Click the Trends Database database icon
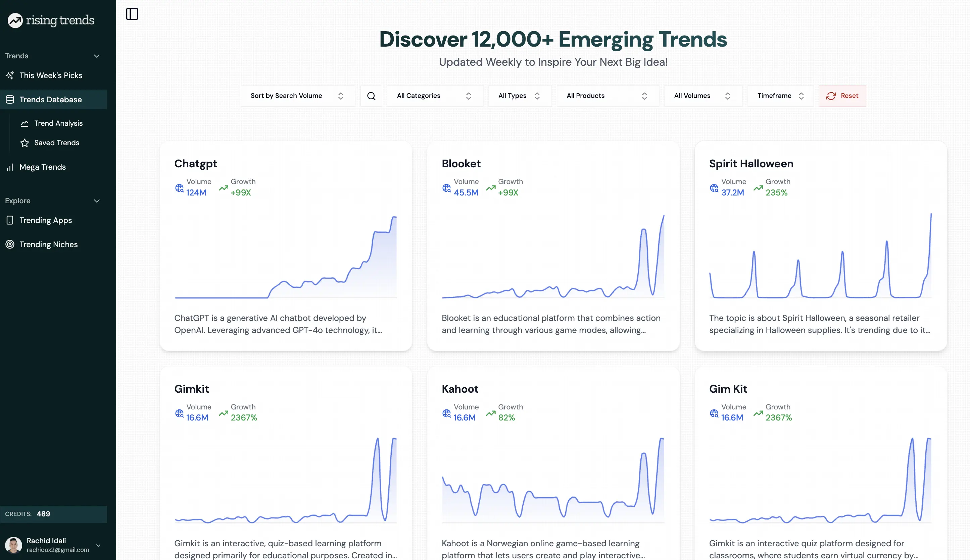 coord(10,99)
